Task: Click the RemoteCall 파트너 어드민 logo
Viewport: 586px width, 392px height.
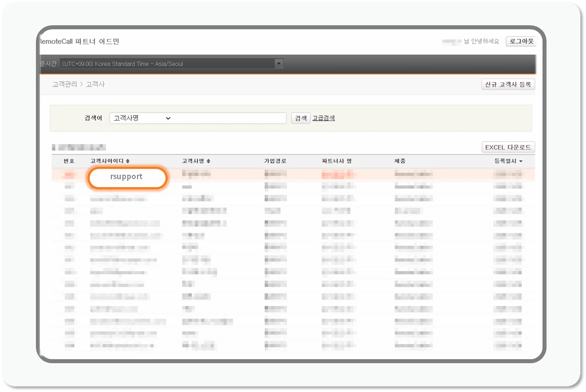Action: 79,41
